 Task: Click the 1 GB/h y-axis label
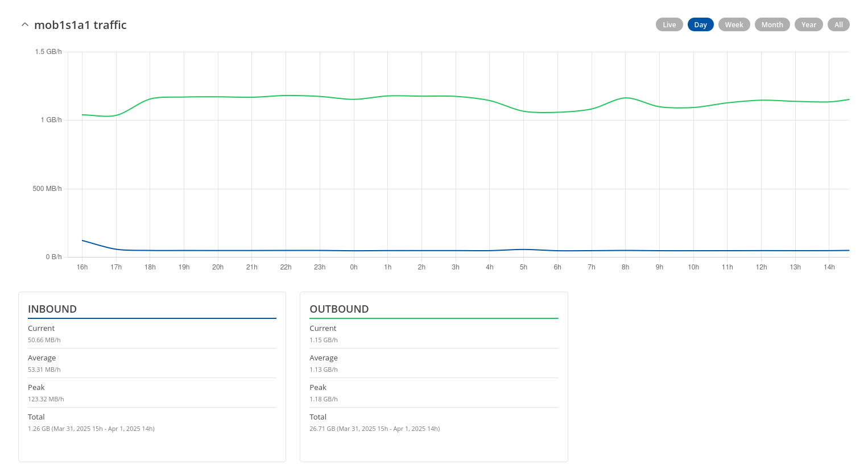tap(51, 120)
